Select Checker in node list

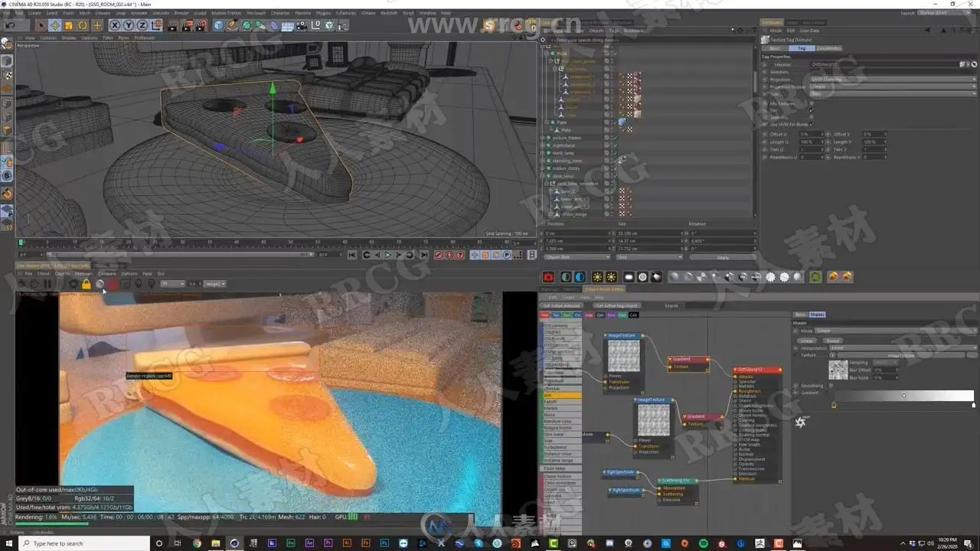562,388
